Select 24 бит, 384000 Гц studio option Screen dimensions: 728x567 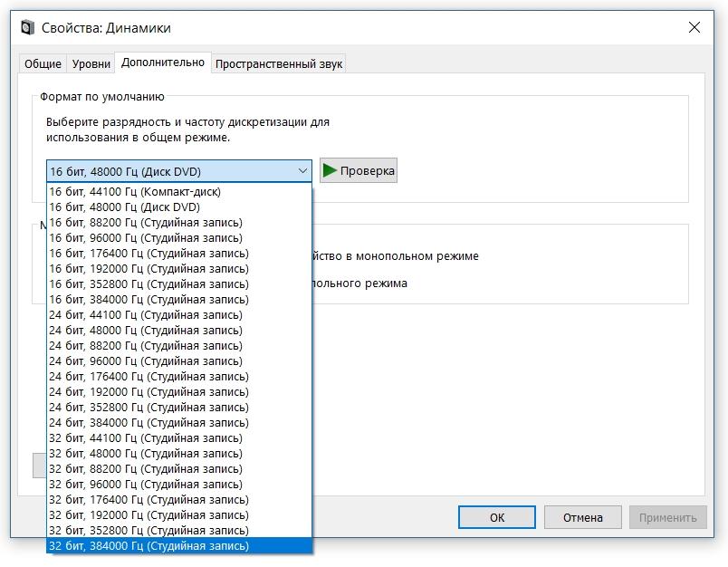tap(148, 423)
